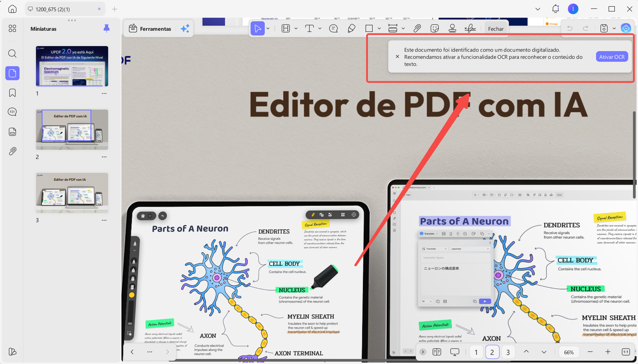The width and height of the screenshot is (638, 364).
Task: Open the tab list chevron in title bar
Action: point(538,9)
